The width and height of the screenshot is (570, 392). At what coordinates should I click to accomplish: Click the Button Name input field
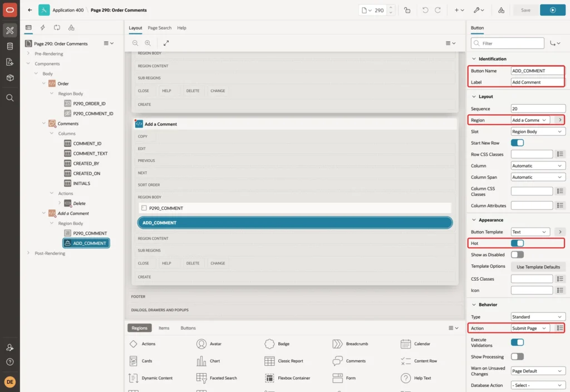[x=537, y=71]
